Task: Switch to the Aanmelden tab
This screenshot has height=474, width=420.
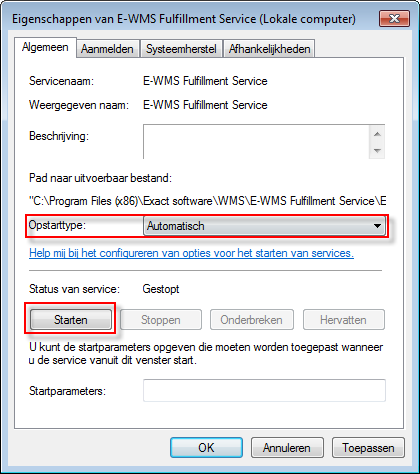Action: click(107, 49)
